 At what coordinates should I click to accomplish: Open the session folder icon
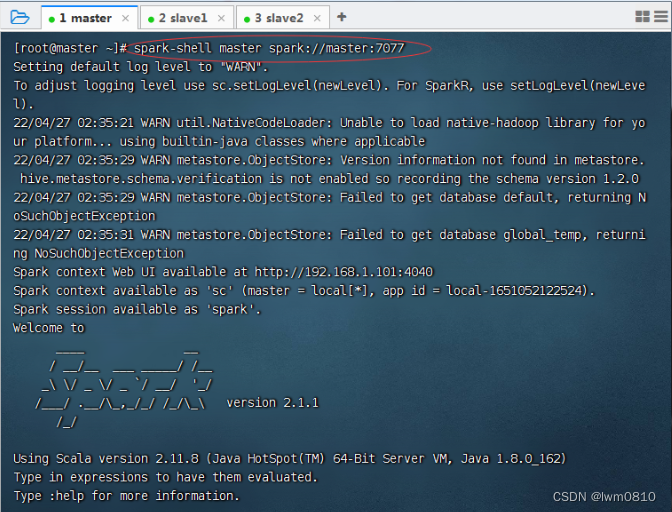click(x=19, y=18)
